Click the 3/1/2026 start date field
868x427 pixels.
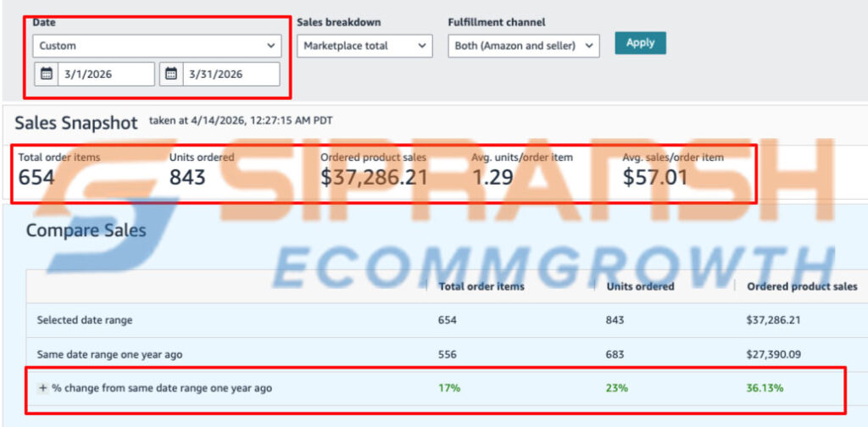pyautogui.click(x=106, y=74)
